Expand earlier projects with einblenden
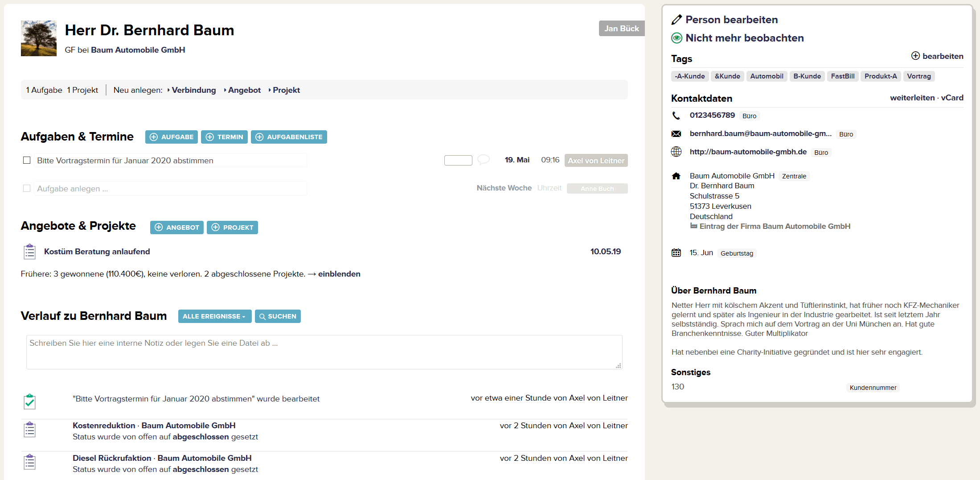980x480 pixels. (x=339, y=274)
